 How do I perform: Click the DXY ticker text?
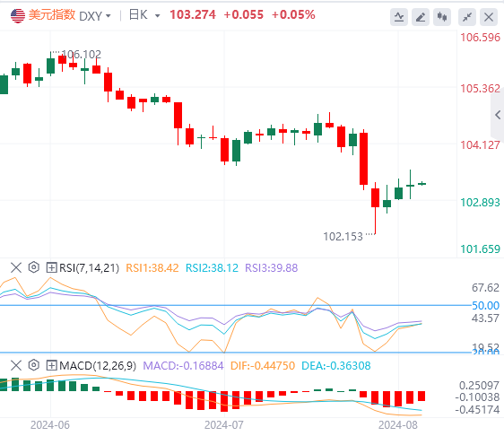tap(91, 16)
